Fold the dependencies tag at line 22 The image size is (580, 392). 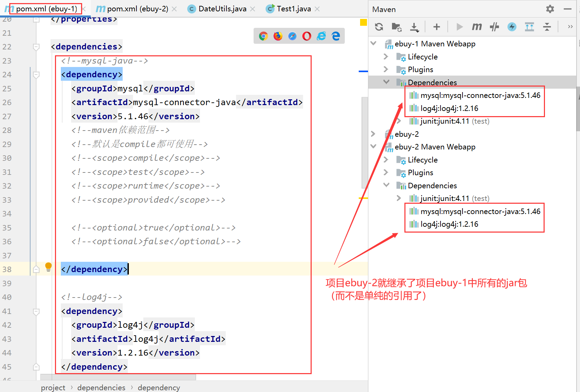[36, 47]
